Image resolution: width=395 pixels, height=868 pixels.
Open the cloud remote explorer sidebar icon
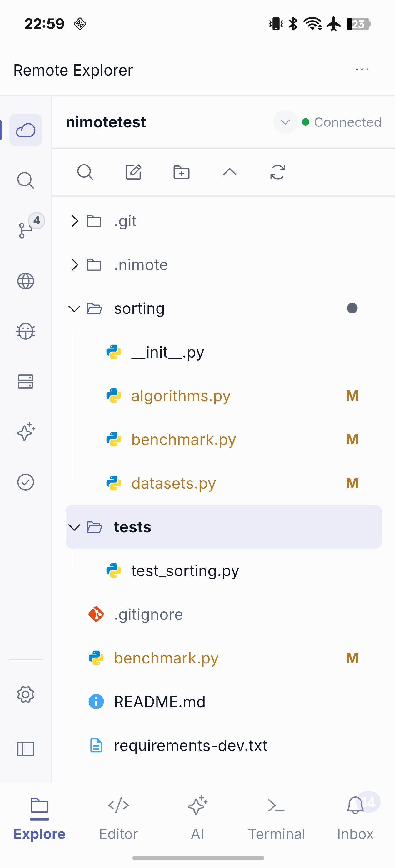(x=26, y=130)
